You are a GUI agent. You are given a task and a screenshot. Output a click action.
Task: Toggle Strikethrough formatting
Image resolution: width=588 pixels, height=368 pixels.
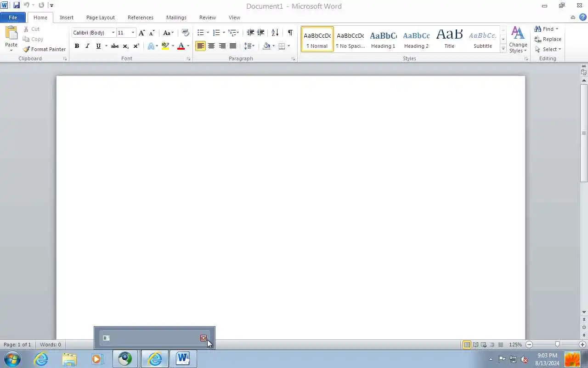[115, 46]
